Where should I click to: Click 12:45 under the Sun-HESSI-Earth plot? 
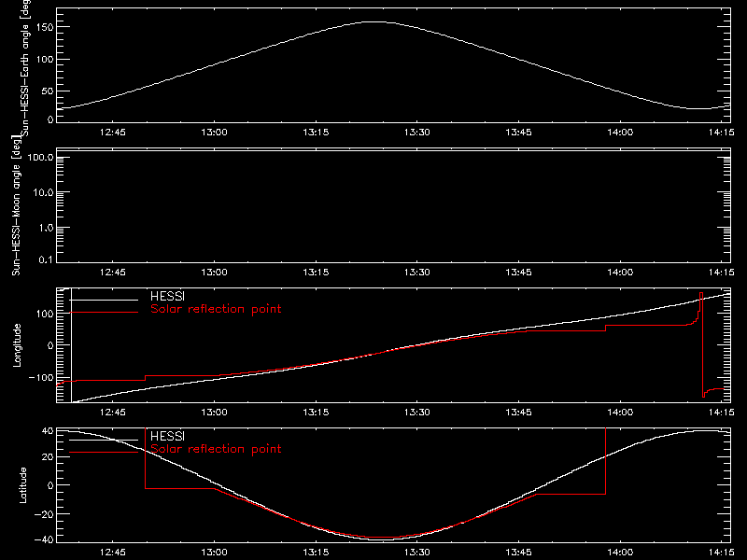(x=113, y=133)
